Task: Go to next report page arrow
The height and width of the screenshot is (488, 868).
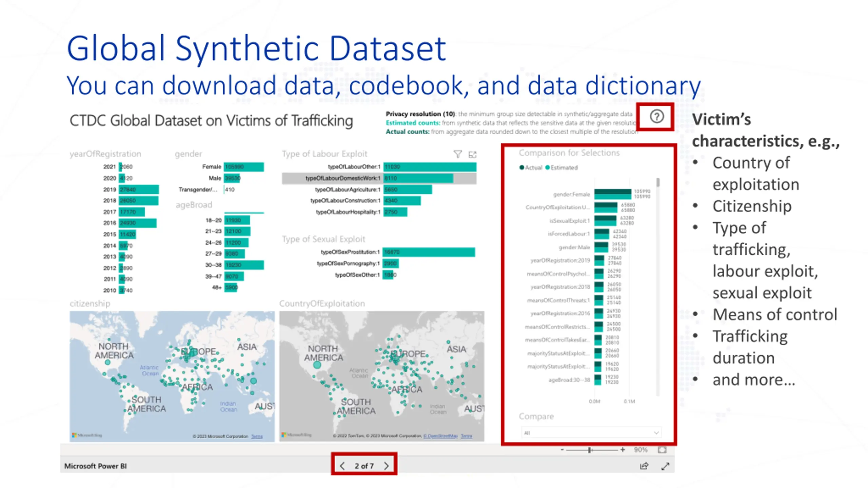Action: 386,466
